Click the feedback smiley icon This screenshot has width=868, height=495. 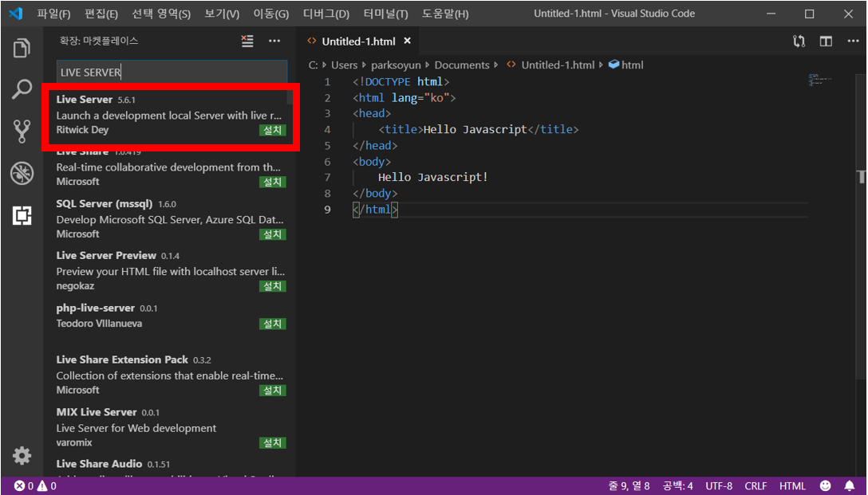[826, 486]
